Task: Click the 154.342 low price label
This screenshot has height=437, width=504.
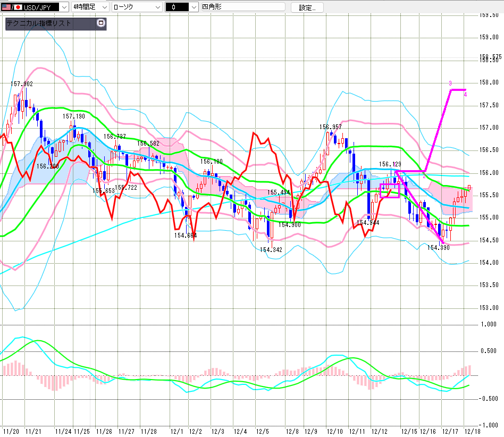Action: coord(271,249)
